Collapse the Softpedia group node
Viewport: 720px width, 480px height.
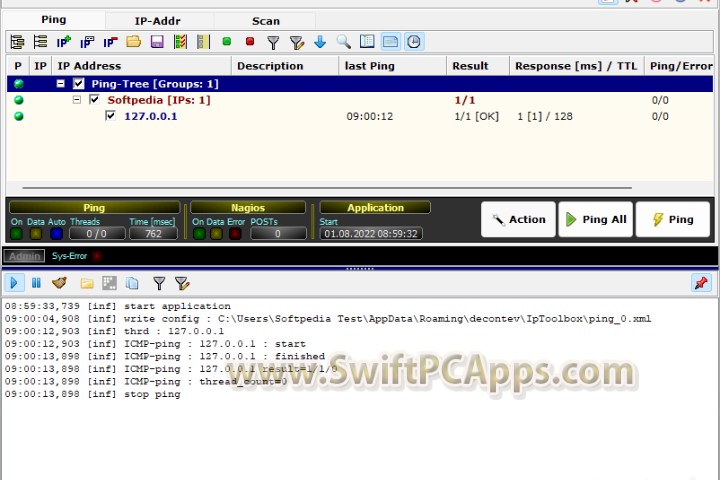click(77, 100)
